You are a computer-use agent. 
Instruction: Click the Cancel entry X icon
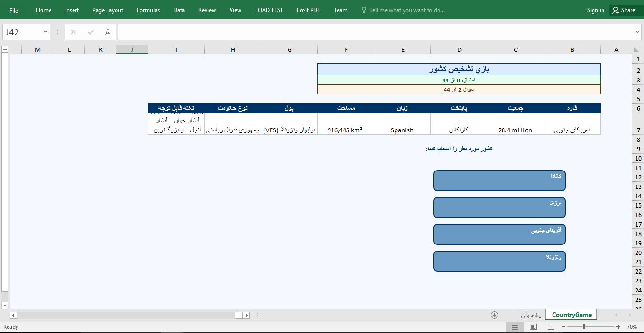[74, 32]
